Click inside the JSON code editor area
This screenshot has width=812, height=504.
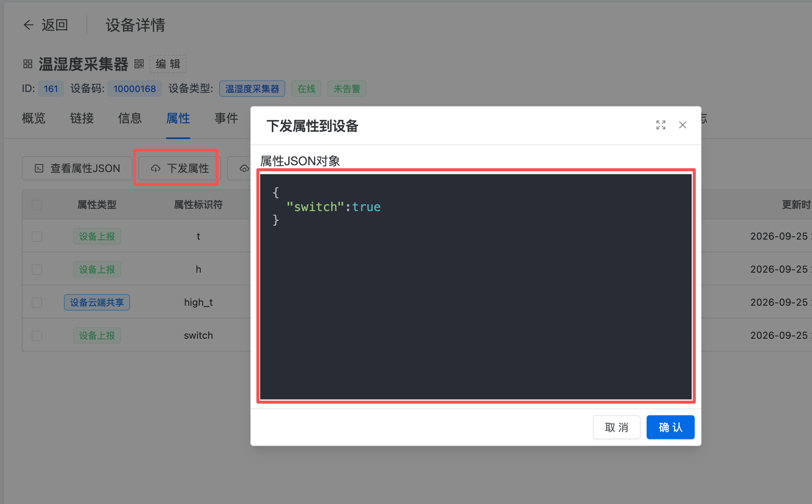tap(476, 287)
